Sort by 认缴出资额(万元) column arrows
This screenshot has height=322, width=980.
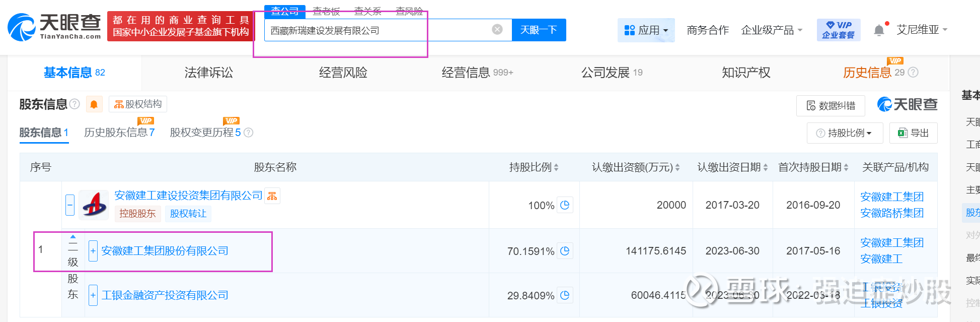coord(677,167)
